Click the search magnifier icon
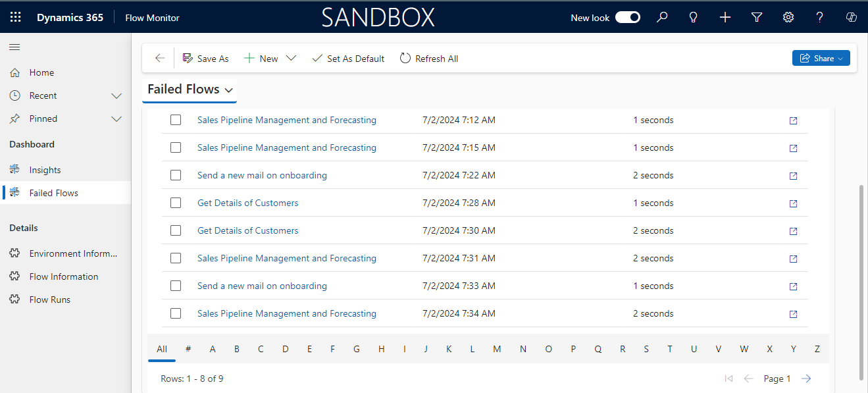This screenshot has width=868, height=393. (662, 18)
